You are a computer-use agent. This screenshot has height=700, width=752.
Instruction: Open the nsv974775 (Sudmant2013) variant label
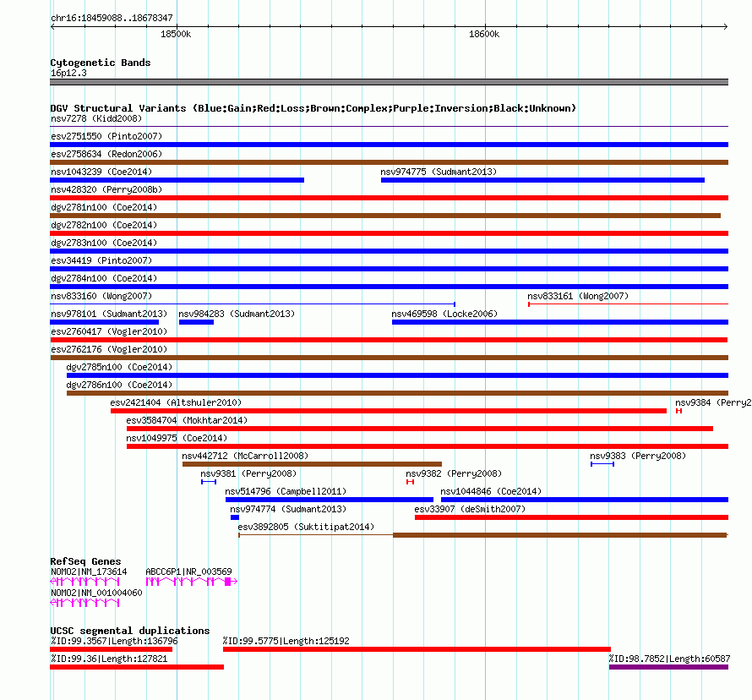(439, 172)
